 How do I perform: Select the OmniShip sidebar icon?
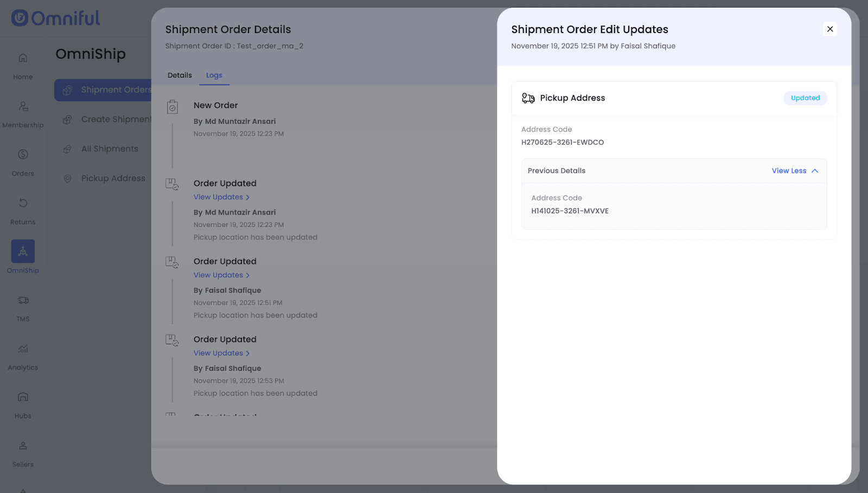click(x=23, y=251)
